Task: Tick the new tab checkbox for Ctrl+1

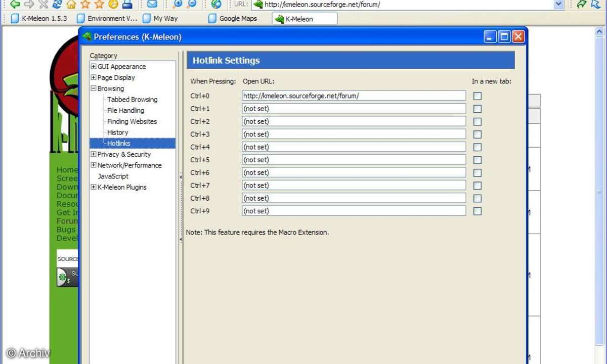Action: (477, 109)
